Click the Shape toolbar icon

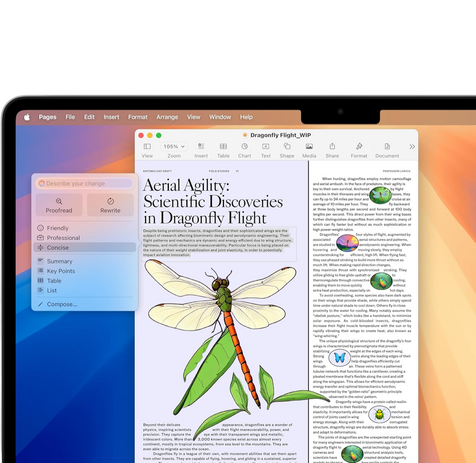click(287, 146)
